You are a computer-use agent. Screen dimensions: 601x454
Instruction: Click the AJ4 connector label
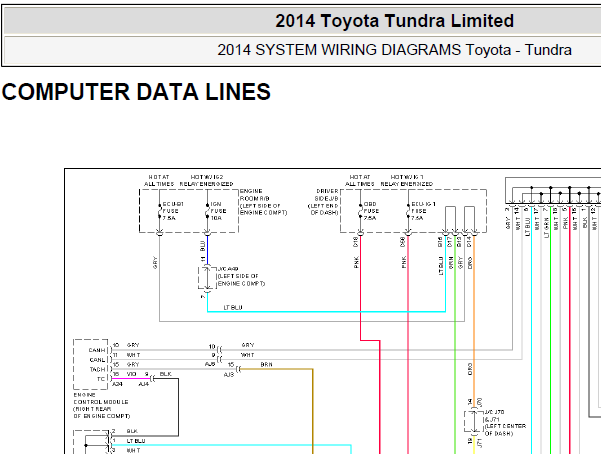coord(144,384)
